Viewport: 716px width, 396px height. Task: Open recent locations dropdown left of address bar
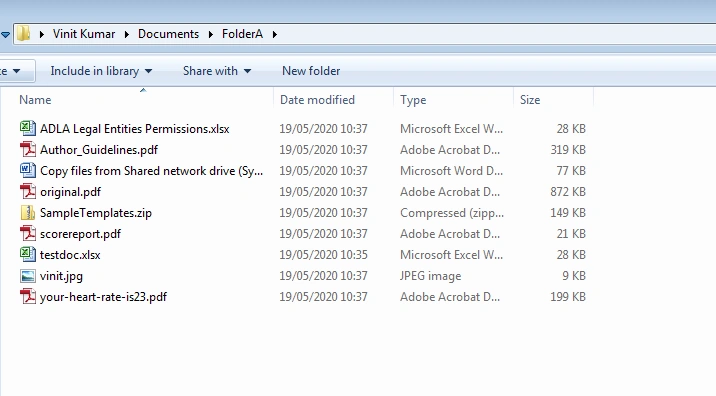pos(5,34)
